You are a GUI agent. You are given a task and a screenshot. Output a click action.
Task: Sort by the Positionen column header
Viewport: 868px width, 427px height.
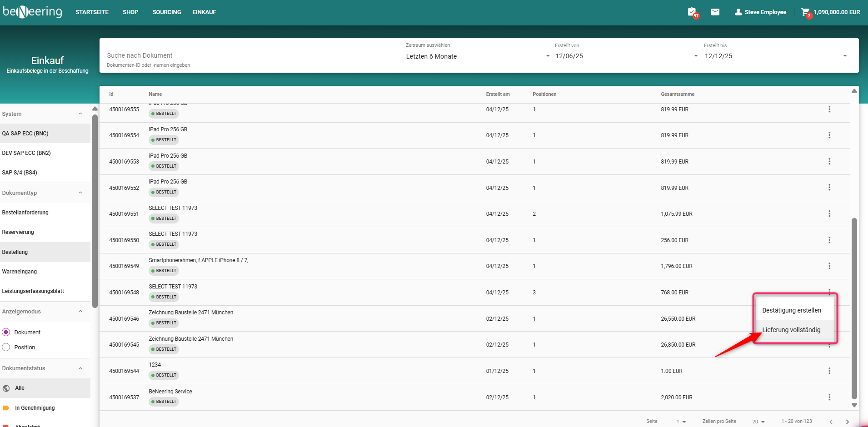pos(544,94)
